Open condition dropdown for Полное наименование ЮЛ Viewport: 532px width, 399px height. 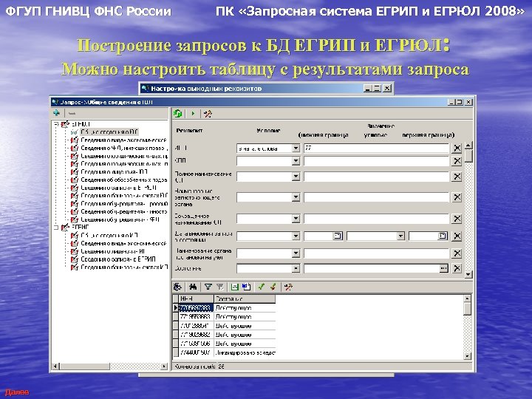click(296, 177)
